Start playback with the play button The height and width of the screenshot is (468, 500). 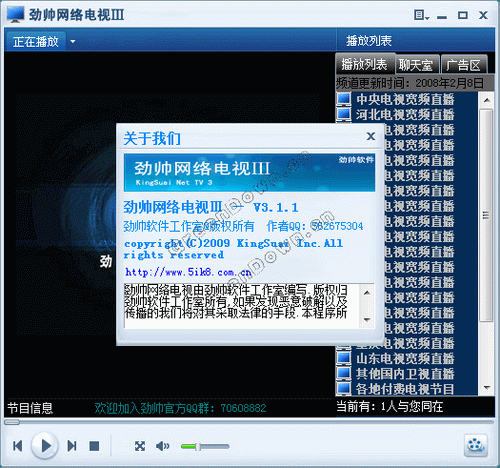(x=45, y=446)
